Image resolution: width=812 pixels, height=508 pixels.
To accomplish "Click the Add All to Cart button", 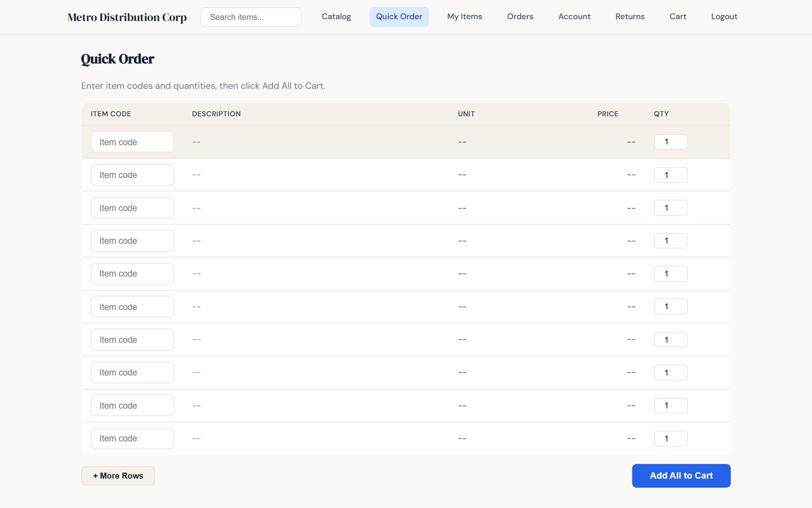I will [x=681, y=476].
